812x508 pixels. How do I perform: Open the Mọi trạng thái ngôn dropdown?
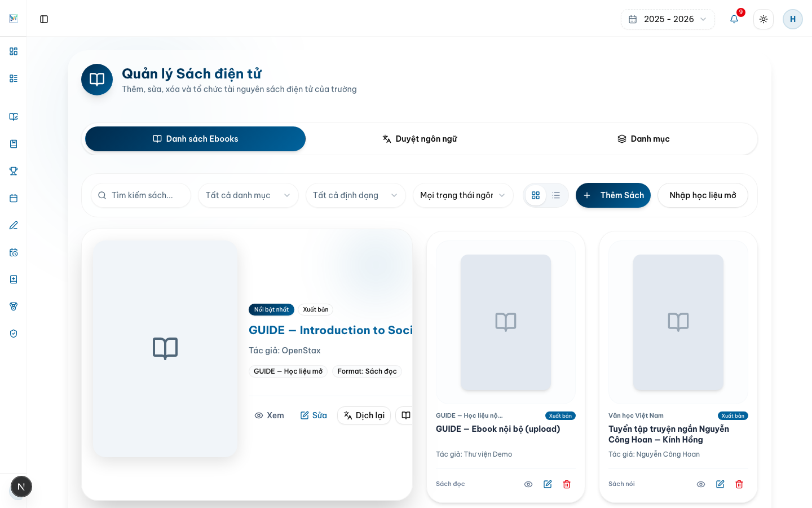[463, 195]
